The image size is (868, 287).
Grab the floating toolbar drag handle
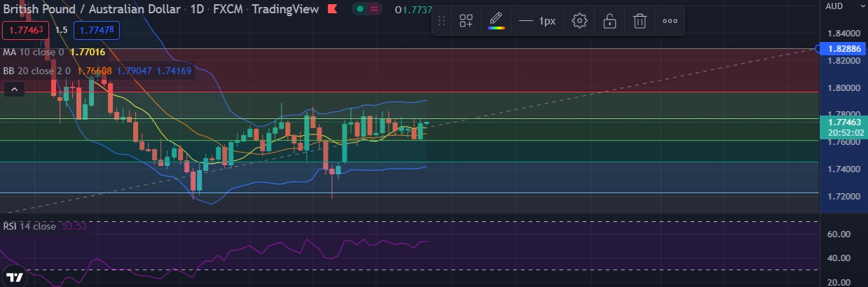click(x=441, y=21)
